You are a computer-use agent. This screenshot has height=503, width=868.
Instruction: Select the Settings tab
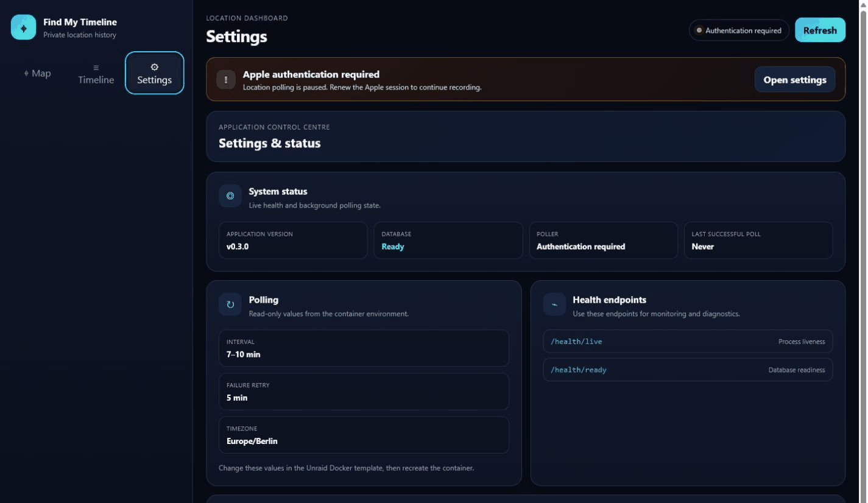tap(155, 73)
